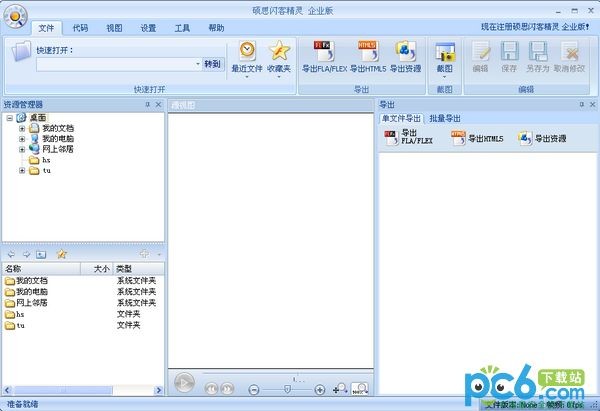Click the forward arrow in file browser toolbar
This screenshot has width=600, height=411.
click(x=26, y=254)
